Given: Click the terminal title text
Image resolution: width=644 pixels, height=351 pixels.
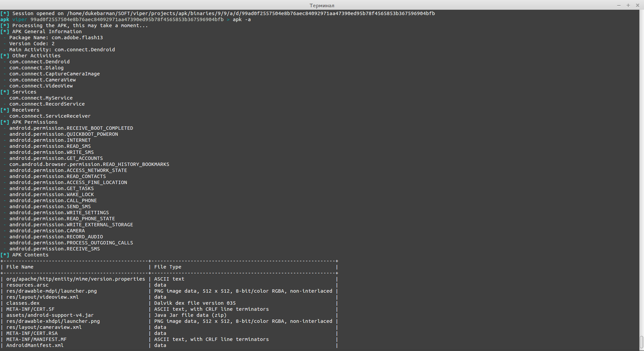Looking at the screenshot, I should 322,5.
